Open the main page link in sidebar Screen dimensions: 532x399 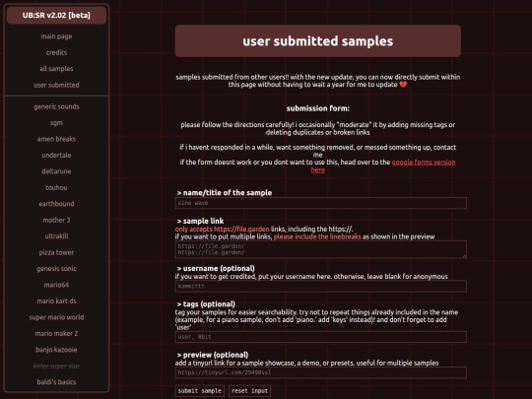click(56, 36)
